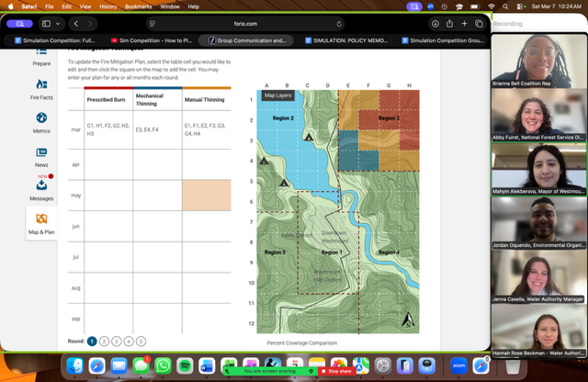Open the News section icon
Screen dimensions: 588x382
point(41,152)
